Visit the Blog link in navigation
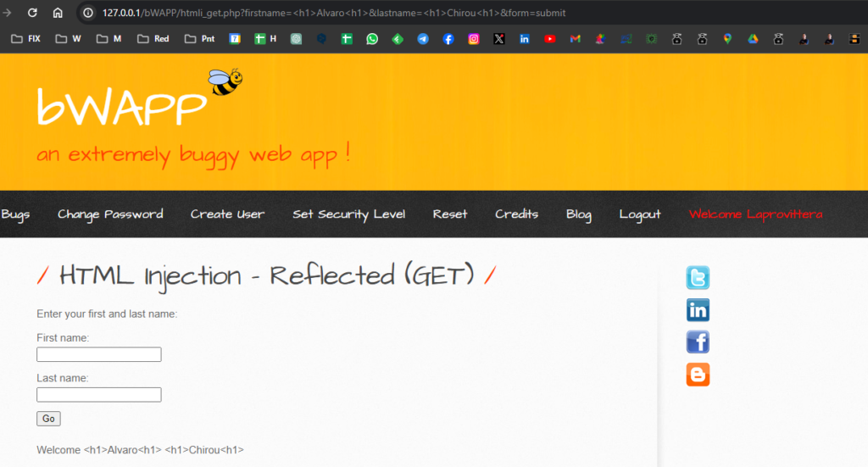868x467 pixels. point(578,214)
